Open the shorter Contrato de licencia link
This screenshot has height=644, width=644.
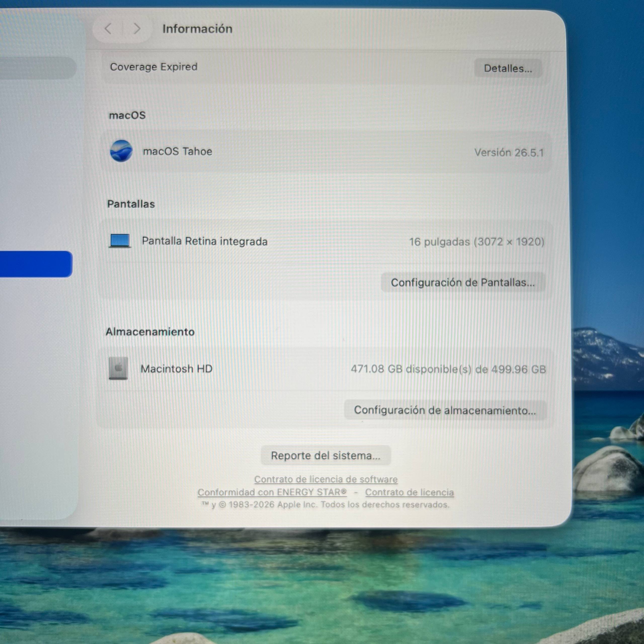(x=409, y=492)
